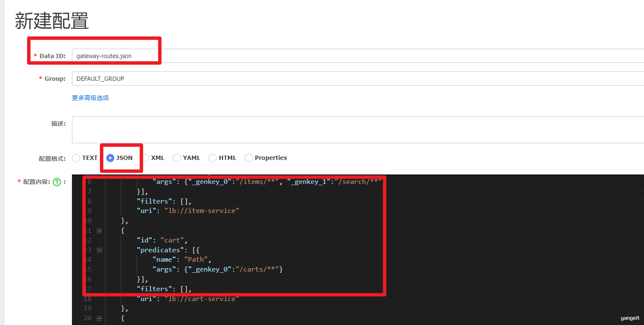Click the "uri": "lb://cart-service" code line

coord(188,299)
